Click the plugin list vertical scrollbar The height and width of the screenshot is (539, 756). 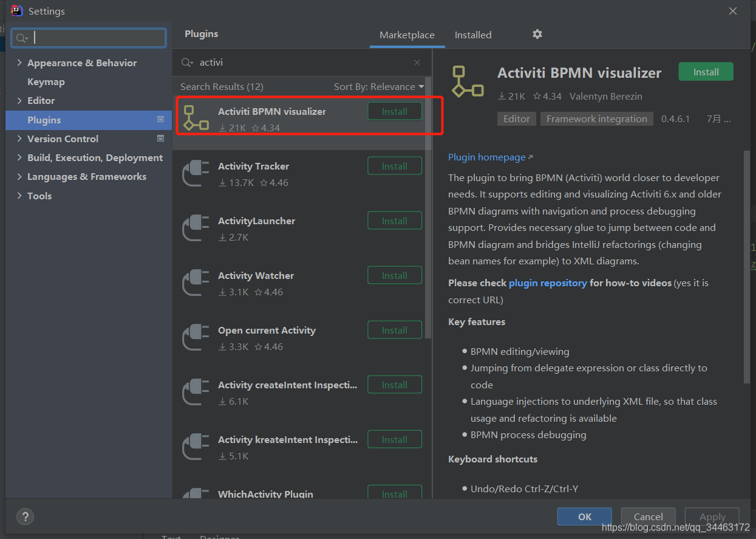(x=428, y=207)
